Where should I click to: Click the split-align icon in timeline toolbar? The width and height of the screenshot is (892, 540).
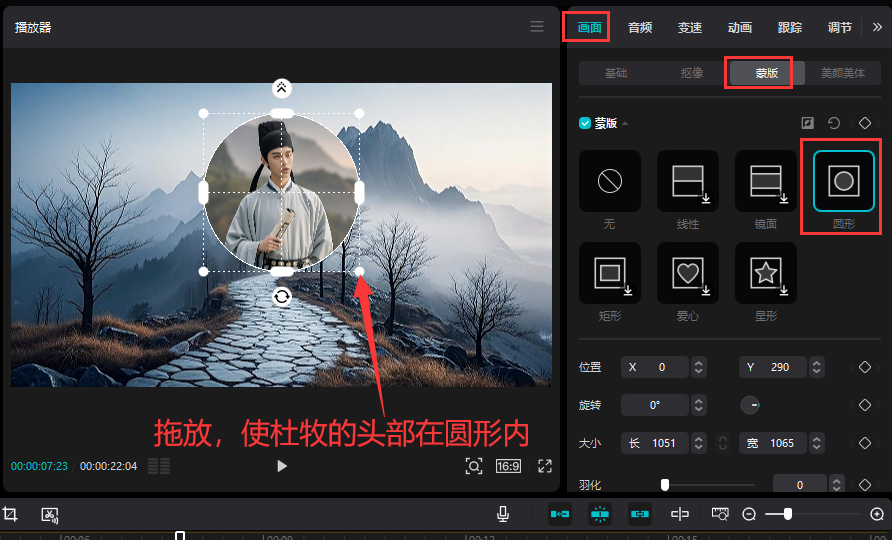679,514
